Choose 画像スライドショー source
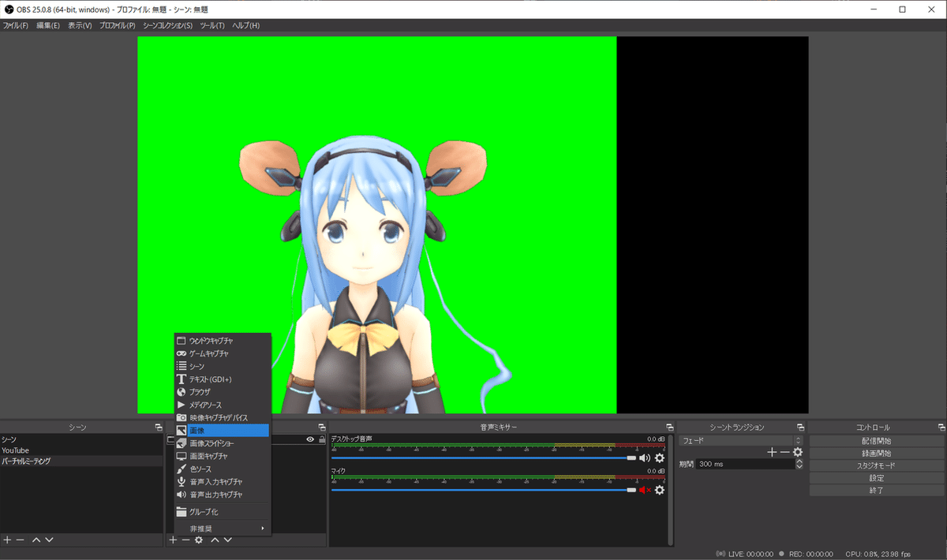The image size is (947, 560). (x=222, y=443)
